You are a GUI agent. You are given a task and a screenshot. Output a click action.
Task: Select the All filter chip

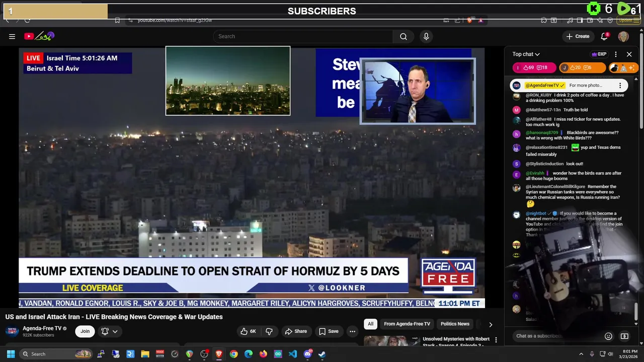click(x=371, y=324)
